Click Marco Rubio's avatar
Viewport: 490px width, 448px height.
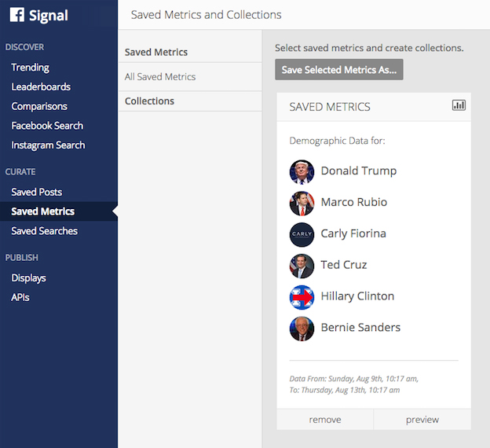302,203
